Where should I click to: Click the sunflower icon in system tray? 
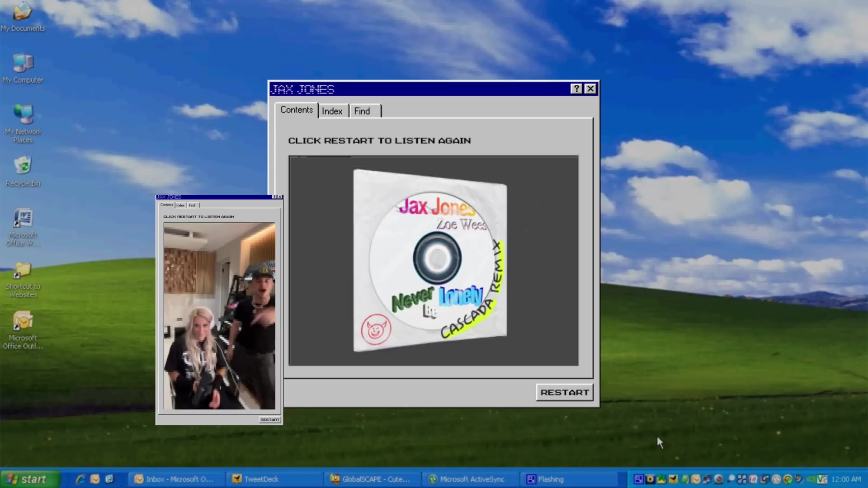[650, 479]
